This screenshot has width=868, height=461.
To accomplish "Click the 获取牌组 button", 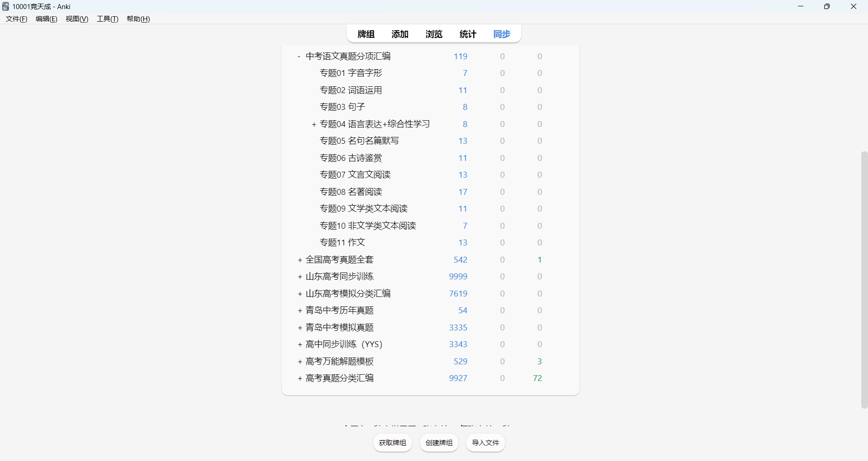I will click(x=392, y=443).
